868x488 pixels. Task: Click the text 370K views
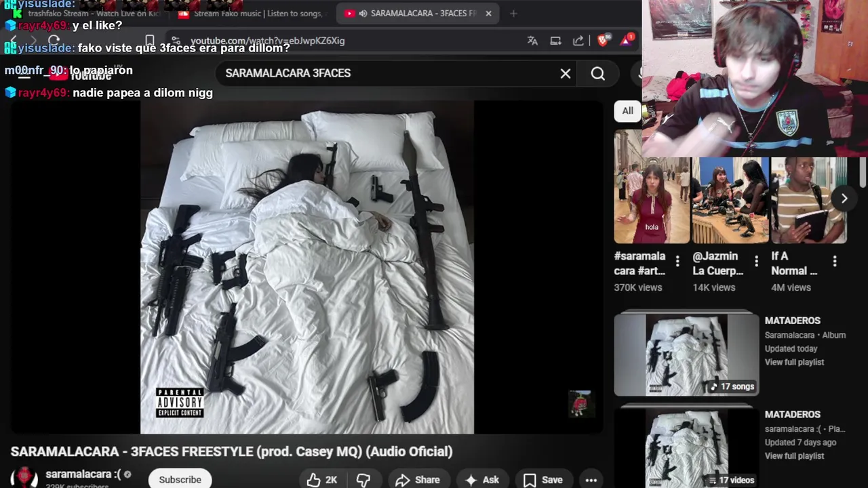(x=638, y=287)
